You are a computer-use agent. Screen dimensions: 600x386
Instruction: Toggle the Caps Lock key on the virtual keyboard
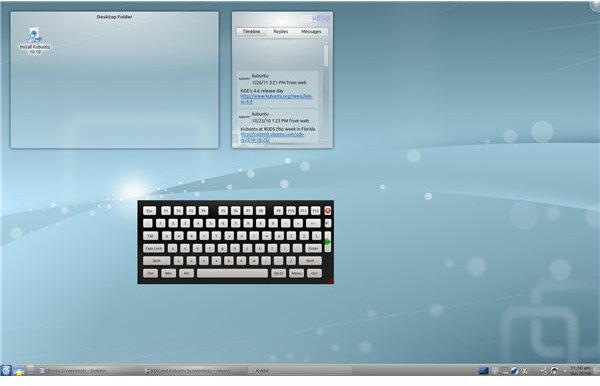153,248
